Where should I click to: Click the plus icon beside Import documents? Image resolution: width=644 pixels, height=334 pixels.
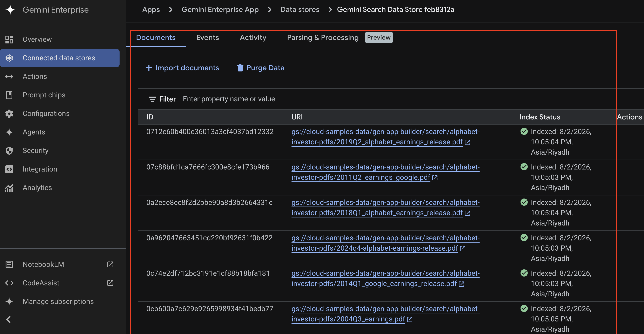149,68
